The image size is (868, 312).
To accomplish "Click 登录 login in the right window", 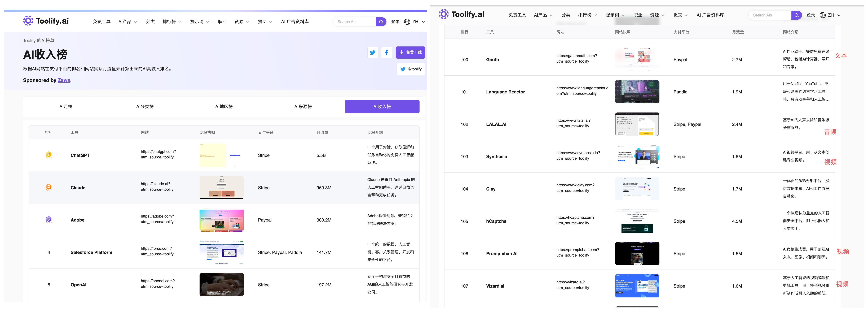I will click(x=810, y=15).
